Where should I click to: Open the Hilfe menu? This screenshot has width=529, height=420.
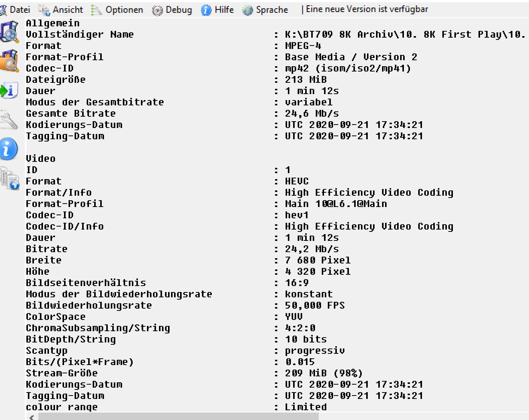click(217, 10)
